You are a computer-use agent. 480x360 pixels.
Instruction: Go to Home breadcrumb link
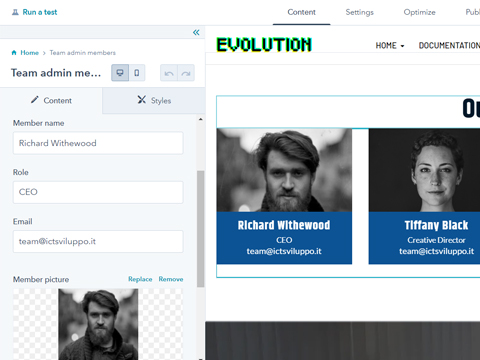tap(29, 53)
